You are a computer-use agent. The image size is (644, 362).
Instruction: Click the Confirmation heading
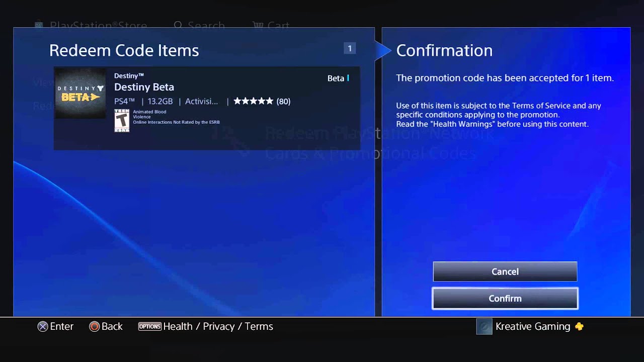[x=444, y=50]
